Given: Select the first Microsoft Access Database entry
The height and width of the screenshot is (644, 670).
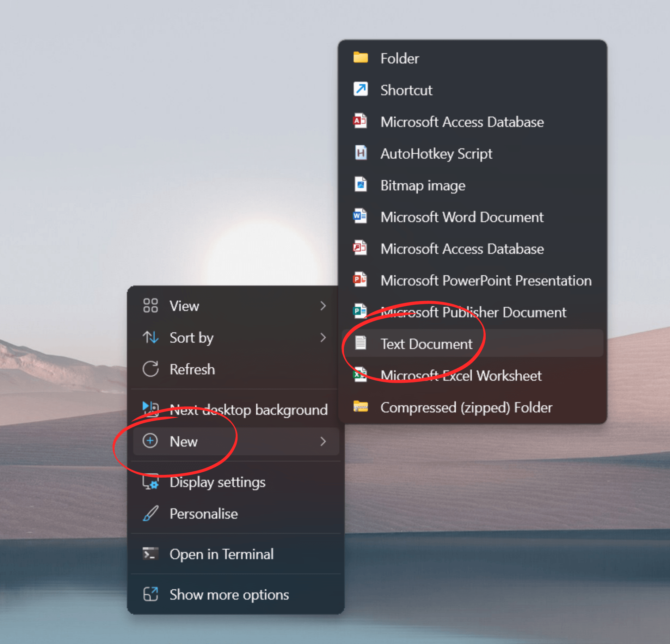Looking at the screenshot, I should tap(462, 122).
